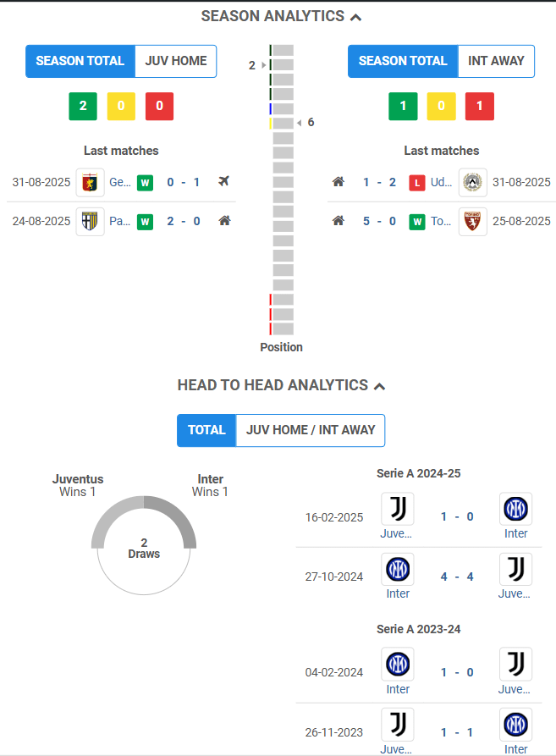
Task: Select the Inter SEASON TOTAL tab
Action: pos(403,61)
